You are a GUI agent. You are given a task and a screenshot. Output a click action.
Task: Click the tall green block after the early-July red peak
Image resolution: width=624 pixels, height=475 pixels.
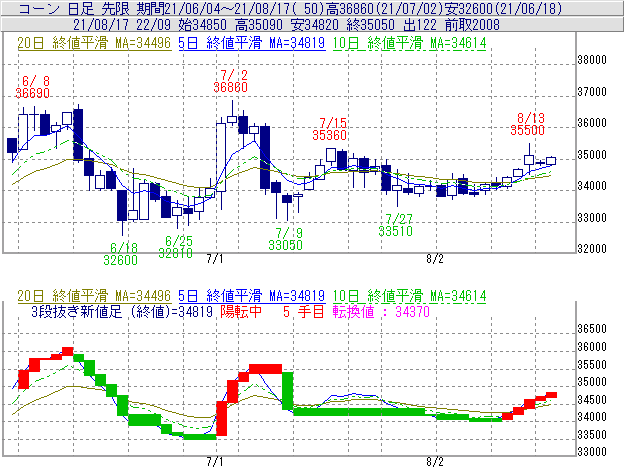pos(288,391)
